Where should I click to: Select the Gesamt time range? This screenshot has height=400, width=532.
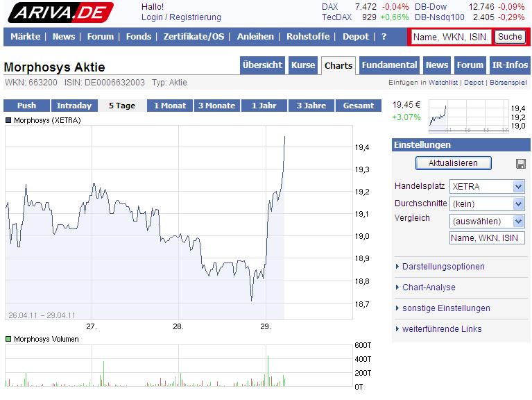coord(359,106)
